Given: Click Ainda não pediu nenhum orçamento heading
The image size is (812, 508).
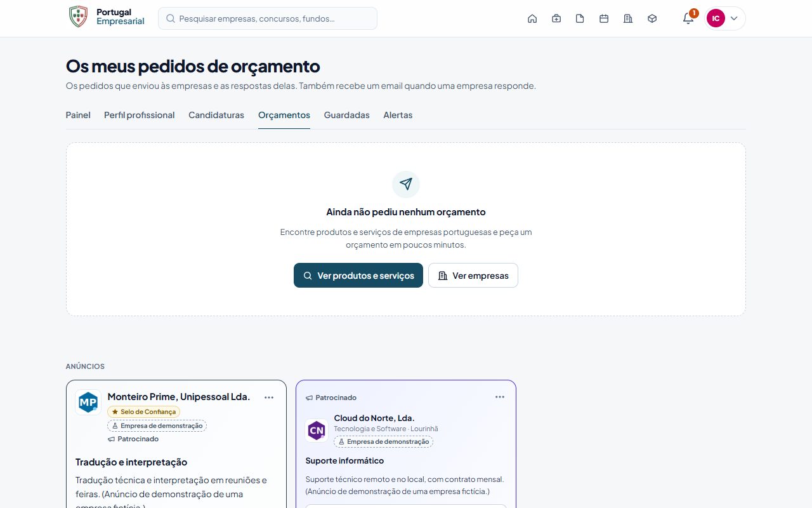Looking at the screenshot, I should pos(406,212).
